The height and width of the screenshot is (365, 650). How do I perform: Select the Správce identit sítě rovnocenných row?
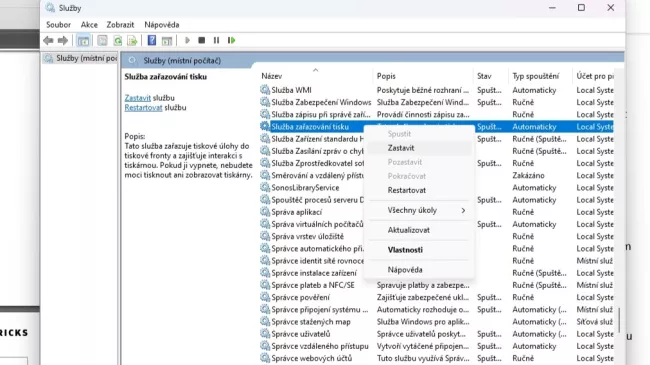coord(437,260)
